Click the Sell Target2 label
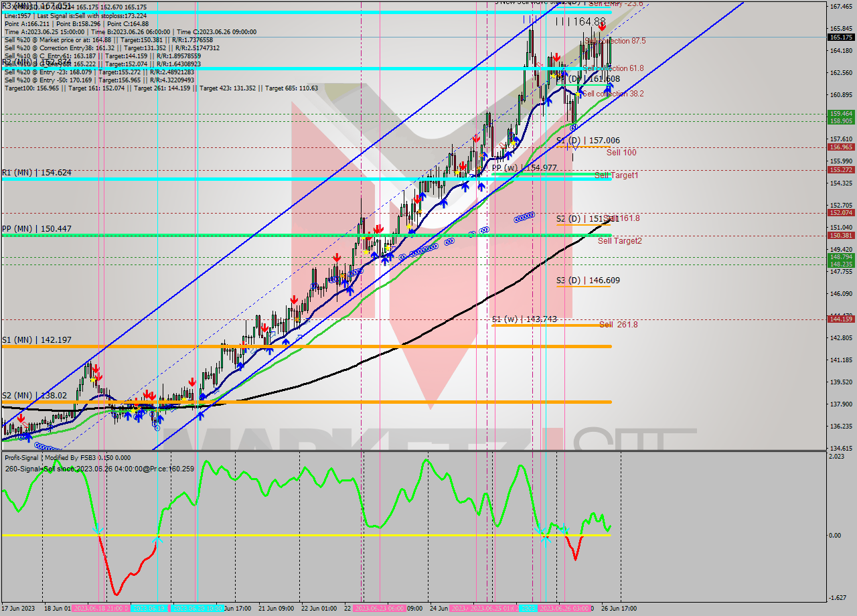Image resolution: width=857 pixels, height=616 pixels. coord(620,240)
